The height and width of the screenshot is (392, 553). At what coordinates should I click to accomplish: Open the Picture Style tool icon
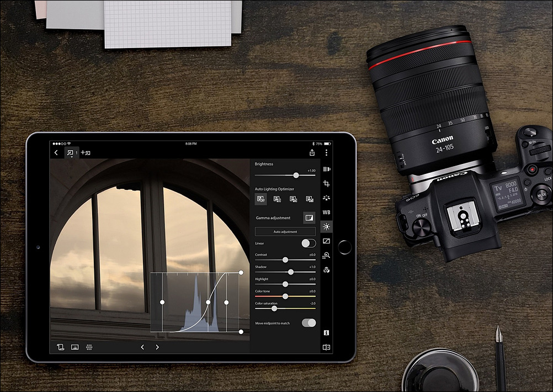click(327, 198)
